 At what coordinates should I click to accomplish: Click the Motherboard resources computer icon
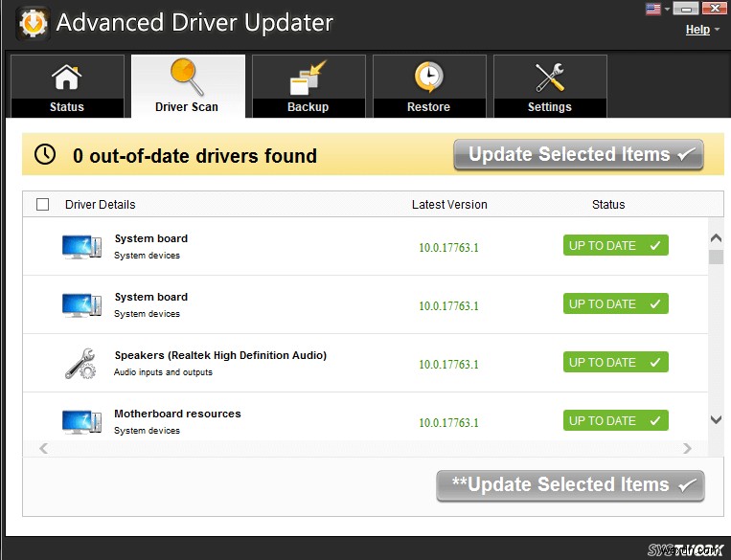pos(81,421)
